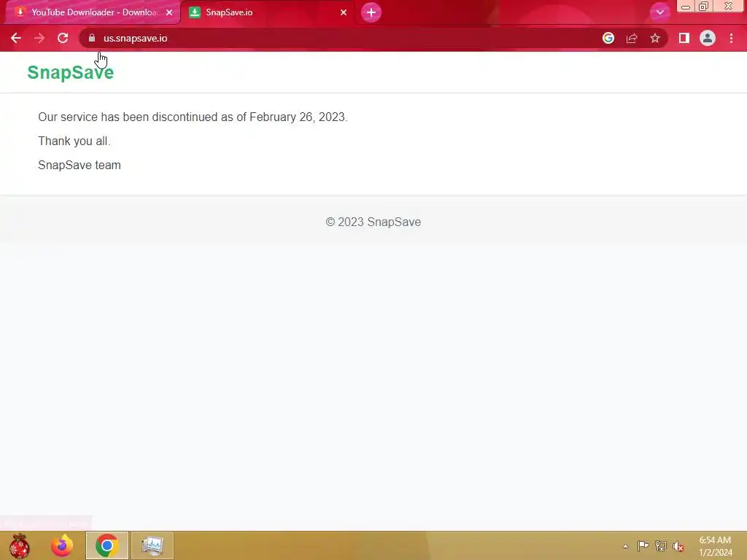This screenshot has width=747, height=560.
Task: Share this page using share icon
Action: (632, 38)
